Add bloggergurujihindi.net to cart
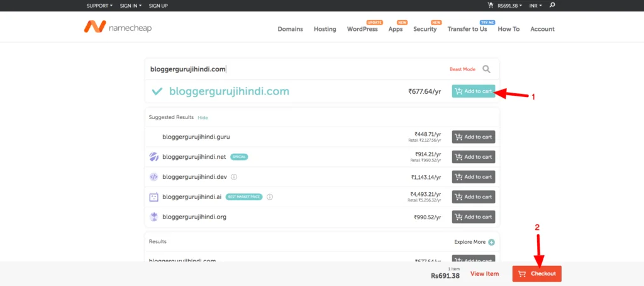This screenshot has height=286, width=644. [474, 157]
